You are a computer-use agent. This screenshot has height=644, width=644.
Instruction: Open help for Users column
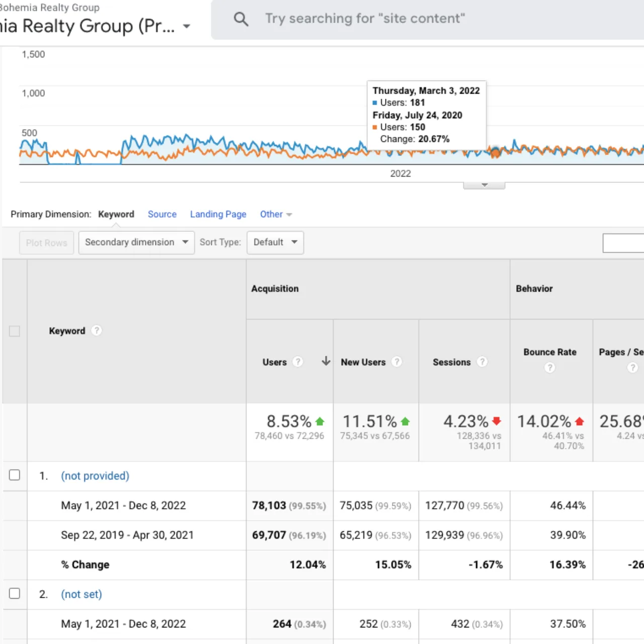pyautogui.click(x=298, y=362)
